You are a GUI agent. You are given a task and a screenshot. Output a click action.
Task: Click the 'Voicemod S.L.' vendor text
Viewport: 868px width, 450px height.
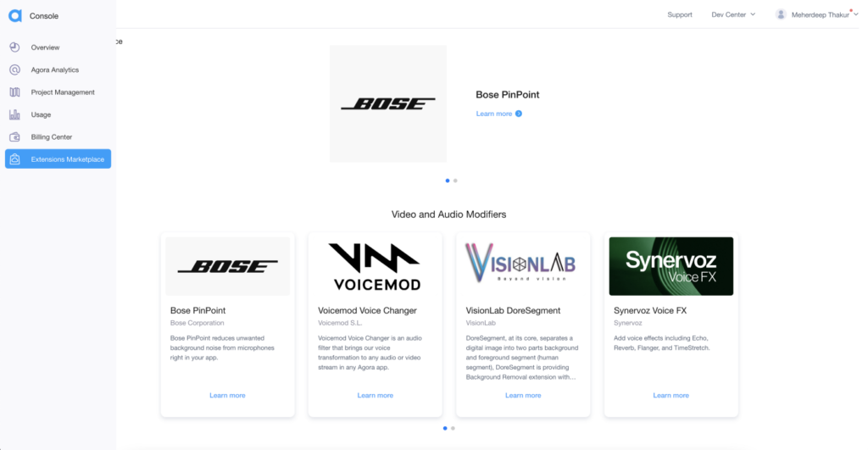point(339,323)
